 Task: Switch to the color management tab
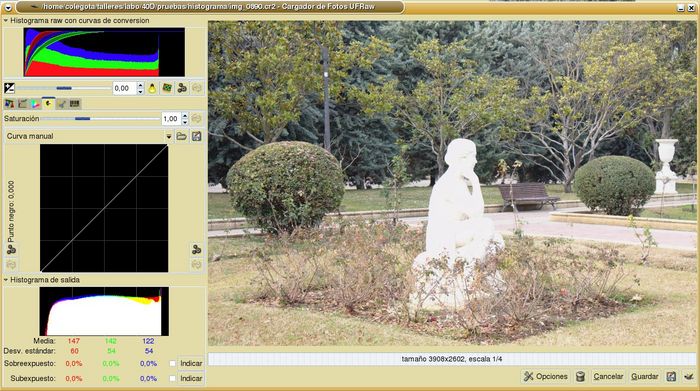point(35,104)
